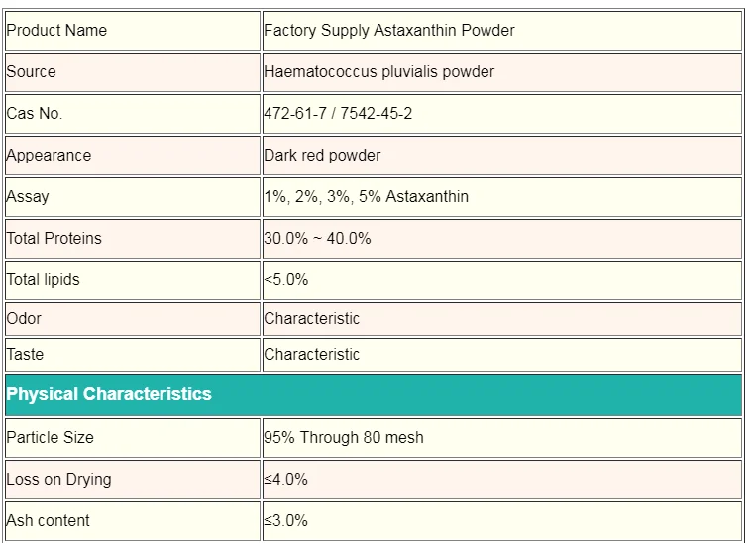
Task: Select '95% Through 80 mesh' cell
Action: click(x=344, y=437)
